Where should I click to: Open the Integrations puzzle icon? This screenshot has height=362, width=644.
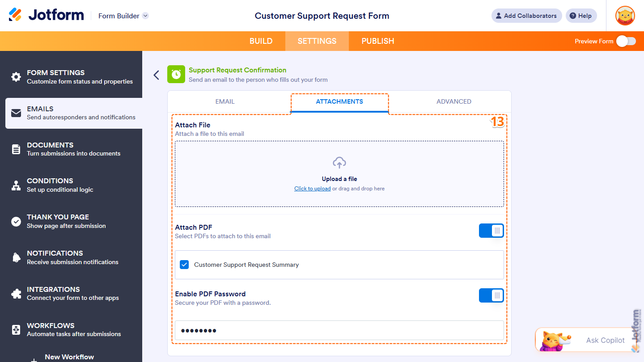(x=16, y=294)
